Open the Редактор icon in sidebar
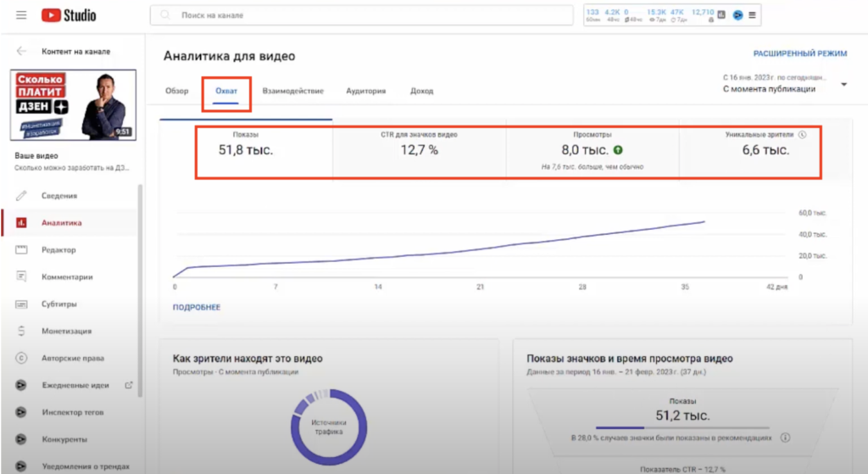Image resolution: width=868 pixels, height=474 pixels. [22, 250]
